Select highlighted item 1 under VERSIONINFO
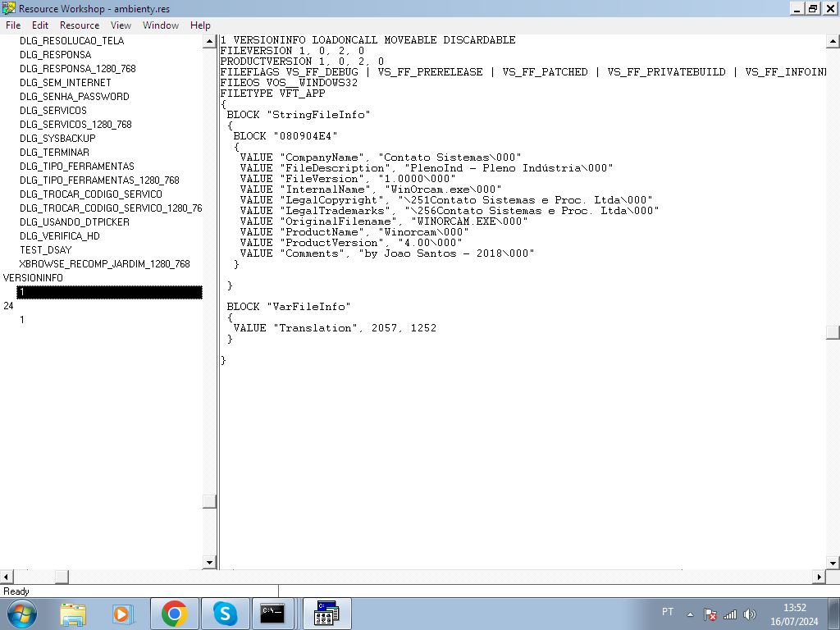 click(x=110, y=292)
